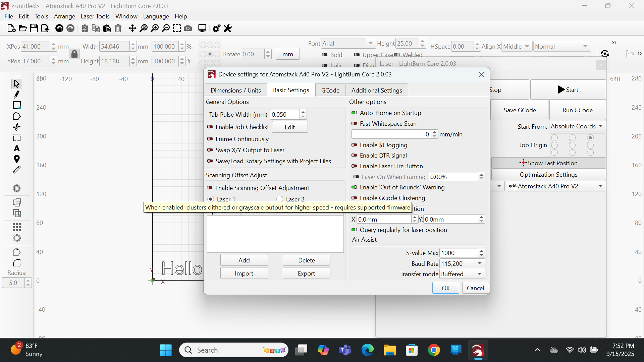Zoom in using magnifier plus icon
This screenshot has height=362, width=644.
(x=155, y=28)
